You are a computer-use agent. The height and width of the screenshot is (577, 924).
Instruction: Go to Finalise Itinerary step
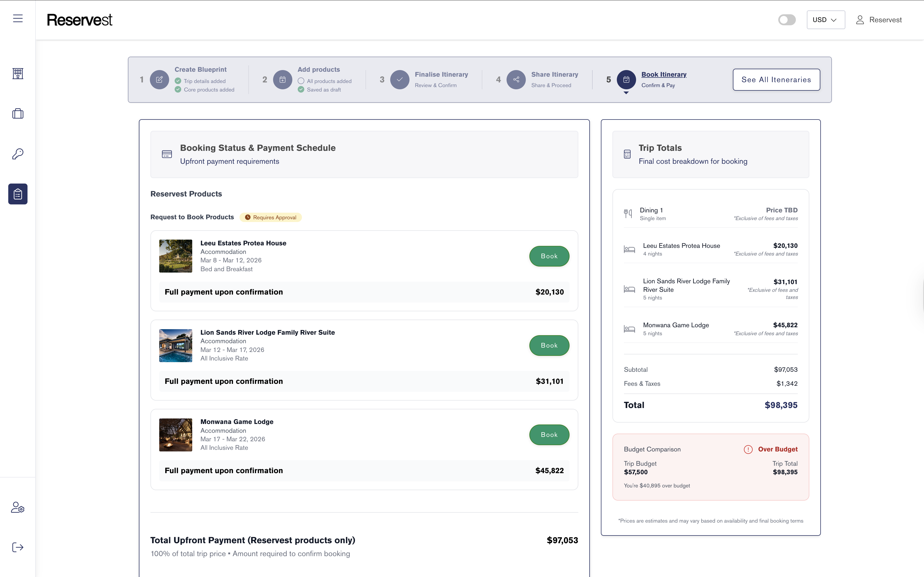coord(441,74)
